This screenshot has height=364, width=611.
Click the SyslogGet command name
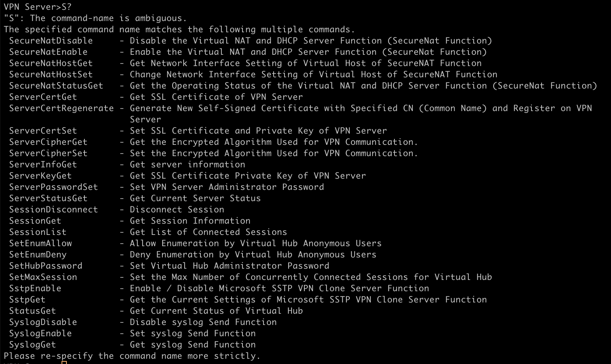pos(33,344)
